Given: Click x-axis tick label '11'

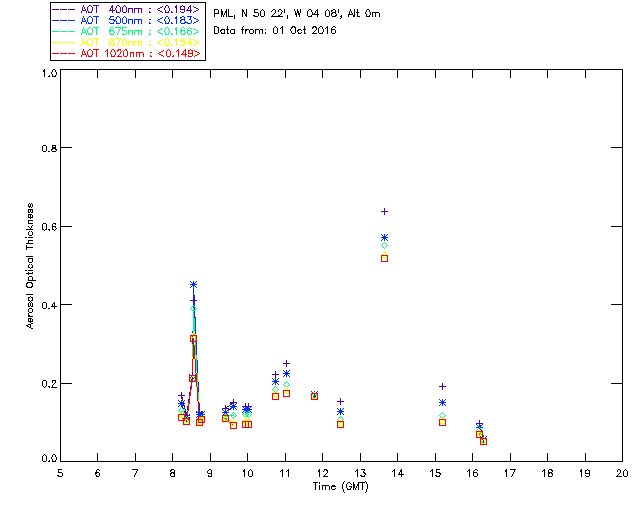Looking at the screenshot, I should pyautogui.click(x=285, y=473).
